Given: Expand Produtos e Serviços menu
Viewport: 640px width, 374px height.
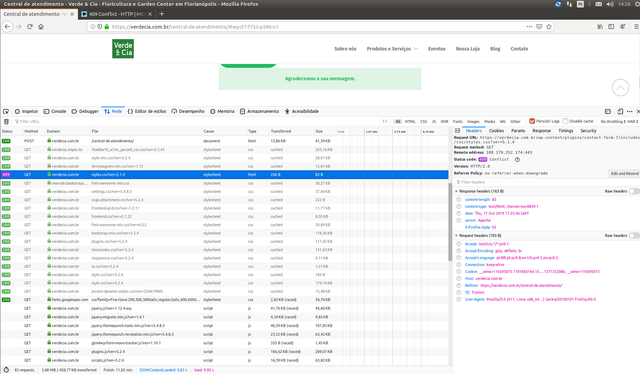Looking at the screenshot, I should pyautogui.click(x=392, y=49).
